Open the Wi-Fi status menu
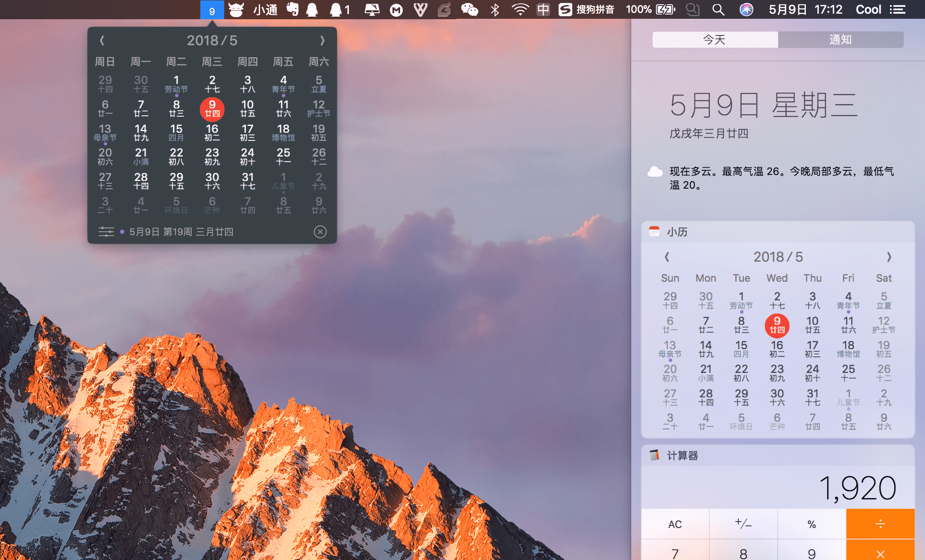The width and height of the screenshot is (925, 560). click(520, 10)
